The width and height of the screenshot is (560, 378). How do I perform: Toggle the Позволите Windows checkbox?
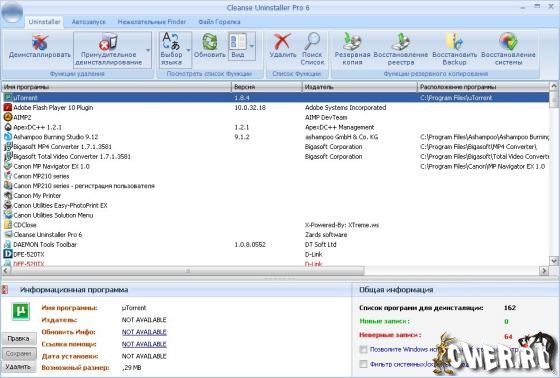coord(363,349)
